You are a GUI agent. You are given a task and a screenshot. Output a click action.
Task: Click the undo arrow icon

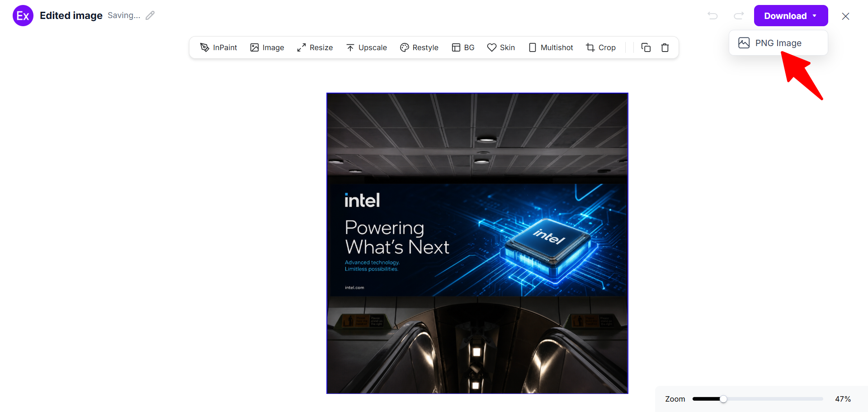pyautogui.click(x=712, y=16)
